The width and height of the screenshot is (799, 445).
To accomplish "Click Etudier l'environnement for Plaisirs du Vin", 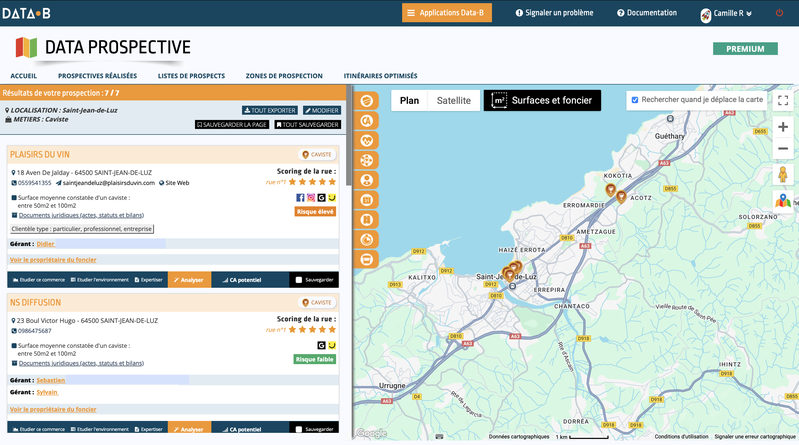I will click(x=100, y=280).
